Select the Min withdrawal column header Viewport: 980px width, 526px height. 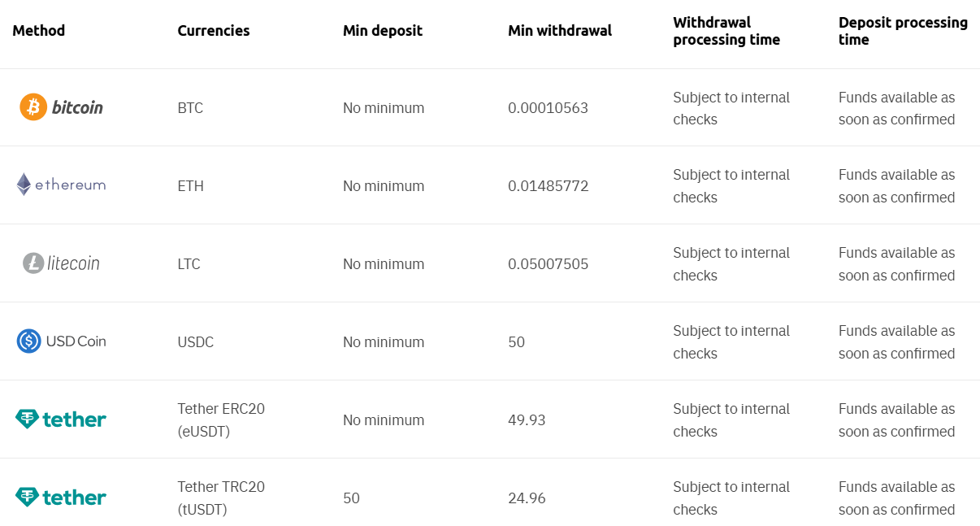pyautogui.click(x=560, y=31)
